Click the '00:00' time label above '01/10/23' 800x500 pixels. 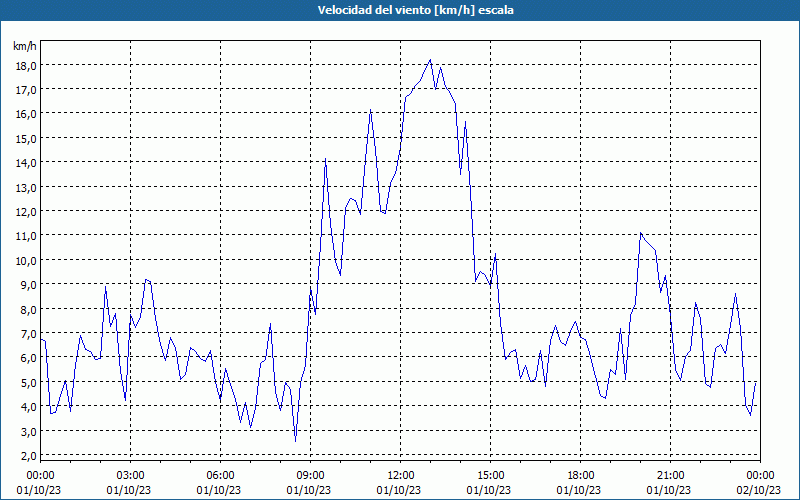pos(40,476)
